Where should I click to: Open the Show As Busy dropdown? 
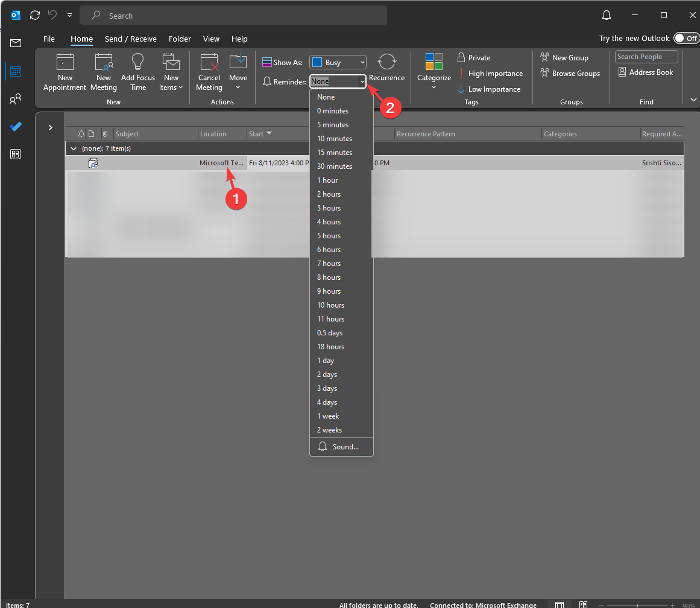[338, 63]
